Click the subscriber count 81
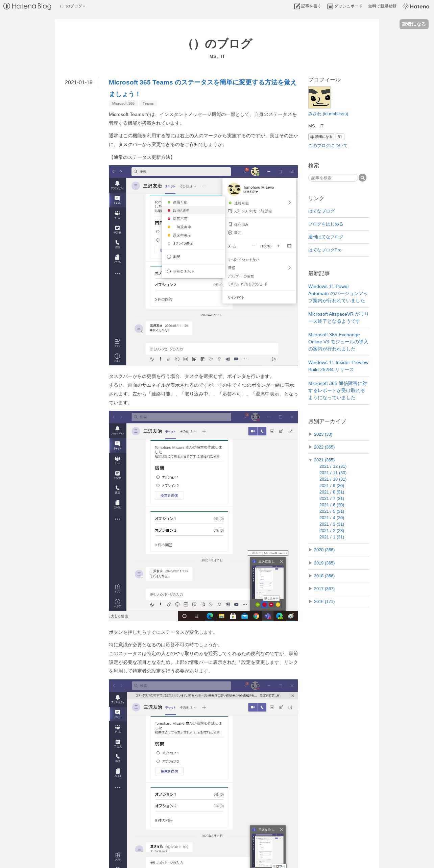This screenshot has height=868, width=434. coord(340,137)
